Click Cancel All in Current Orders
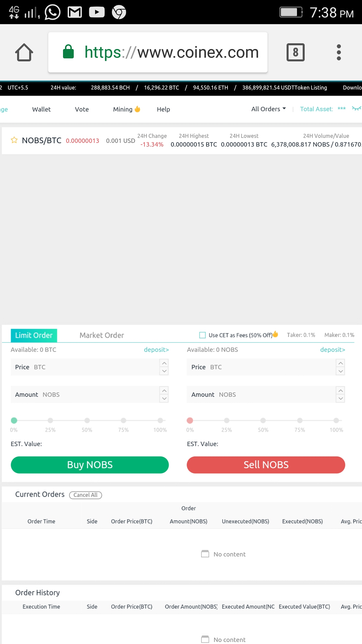Viewport: 362px width, 644px height. (85, 495)
